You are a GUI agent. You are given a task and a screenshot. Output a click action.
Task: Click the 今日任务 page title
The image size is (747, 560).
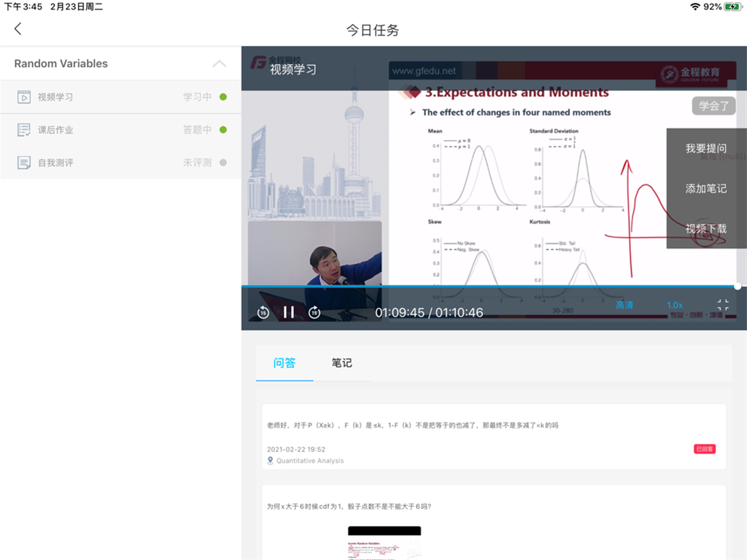(373, 31)
